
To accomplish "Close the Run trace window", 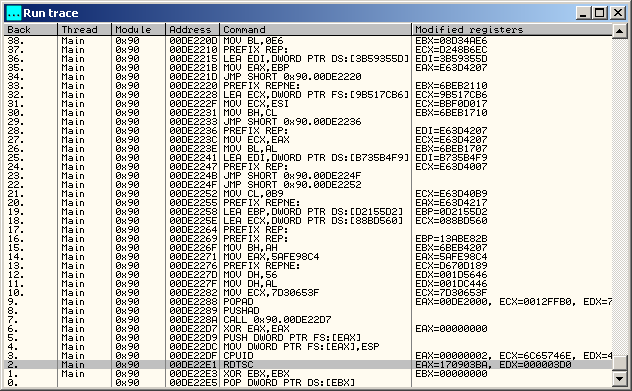I will tap(618, 13).
